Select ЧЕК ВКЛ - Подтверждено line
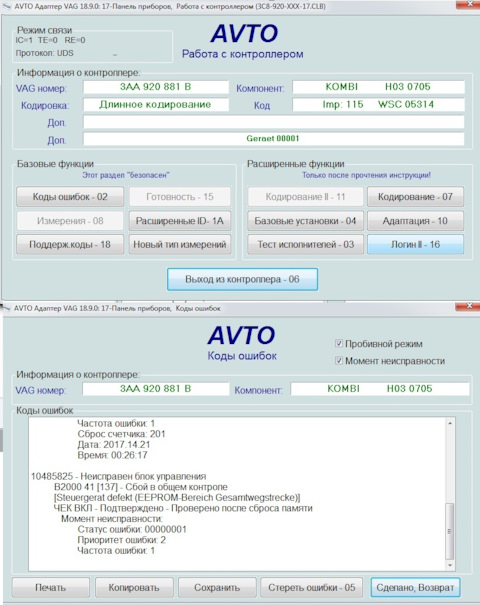The image size is (480, 605). (183, 508)
